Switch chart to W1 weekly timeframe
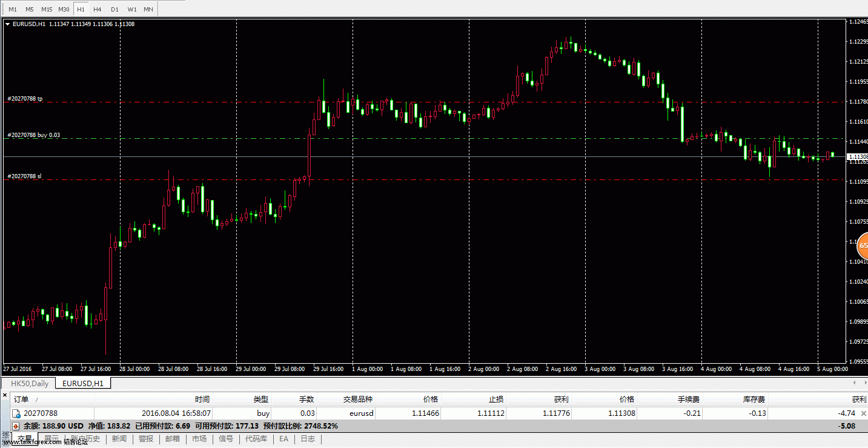868x448 pixels. pos(132,9)
